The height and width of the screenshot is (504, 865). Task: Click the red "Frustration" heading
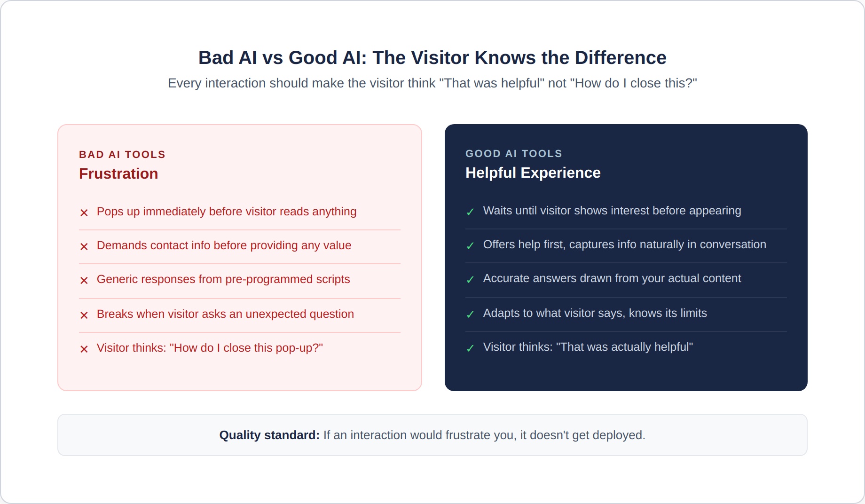[118, 174]
